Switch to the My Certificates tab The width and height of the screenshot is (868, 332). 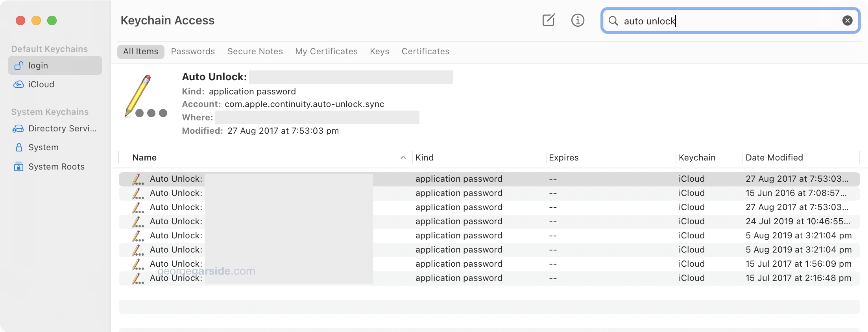326,52
